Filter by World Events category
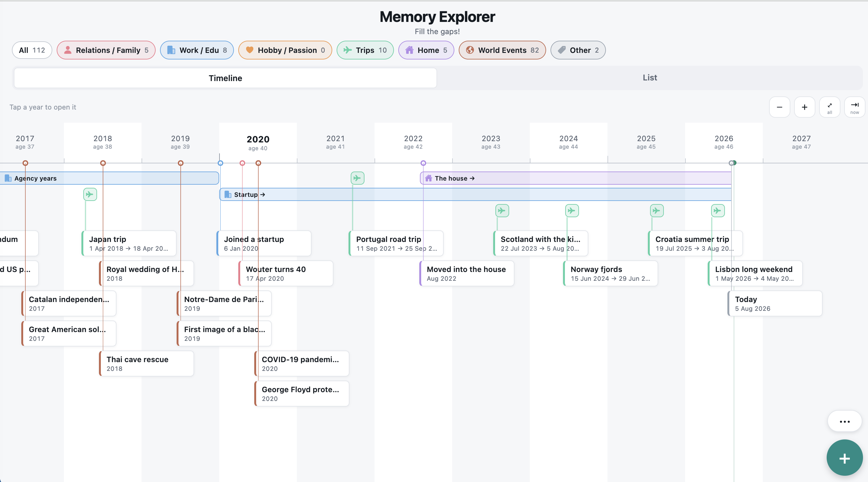868x482 pixels. click(502, 50)
